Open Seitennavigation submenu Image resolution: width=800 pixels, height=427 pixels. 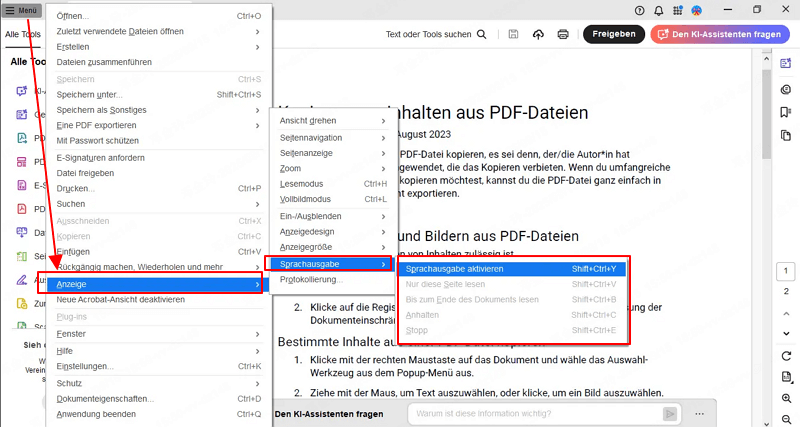pyautogui.click(x=333, y=138)
